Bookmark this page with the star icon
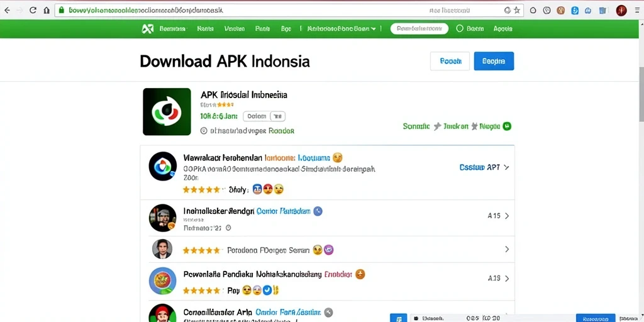Screen dimensions: 644x322 click(x=517, y=10)
